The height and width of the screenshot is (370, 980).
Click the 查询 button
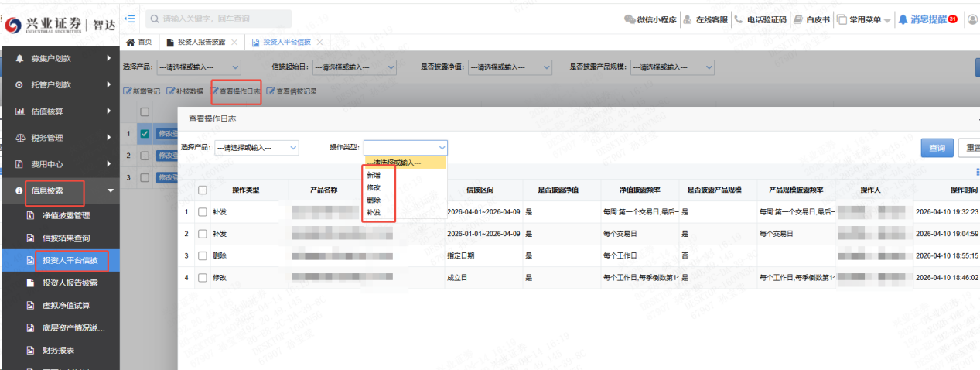pos(937,148)
